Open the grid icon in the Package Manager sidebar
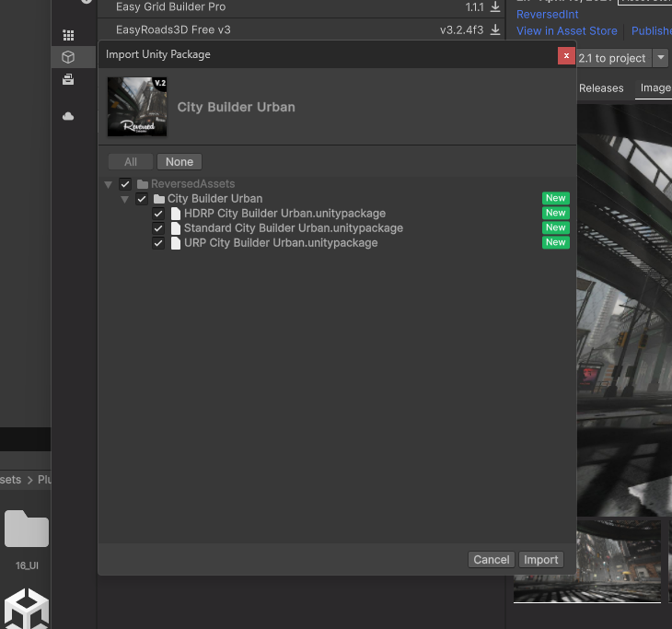672x629 pixels. coord(68,36)
